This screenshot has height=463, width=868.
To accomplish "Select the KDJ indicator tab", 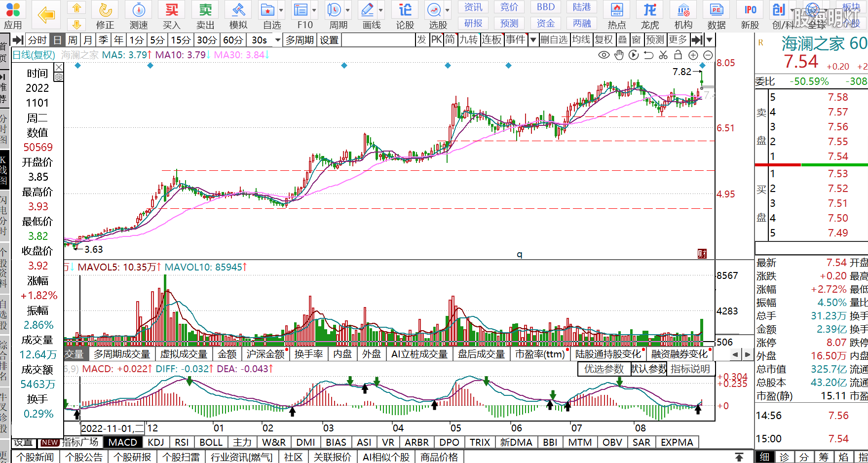I will click(x=156, y=442).
